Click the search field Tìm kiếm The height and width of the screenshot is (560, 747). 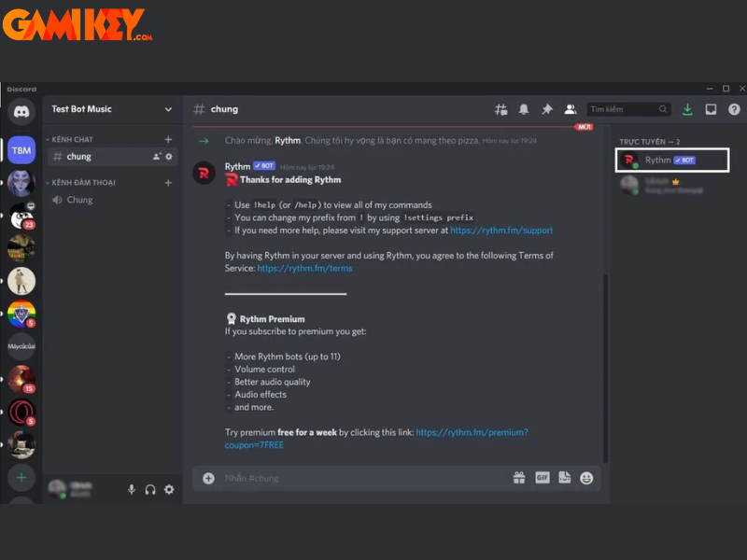(628, 109)
